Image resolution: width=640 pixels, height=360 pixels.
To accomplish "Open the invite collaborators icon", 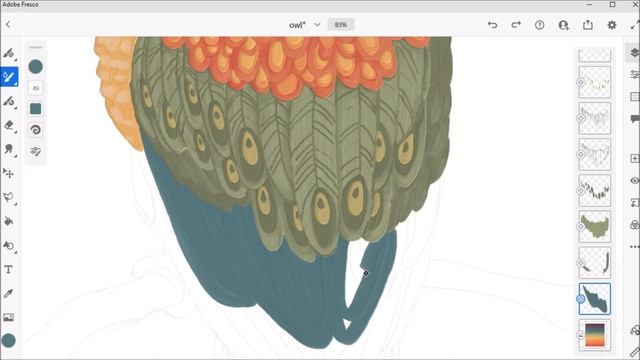I will (564, 25).
